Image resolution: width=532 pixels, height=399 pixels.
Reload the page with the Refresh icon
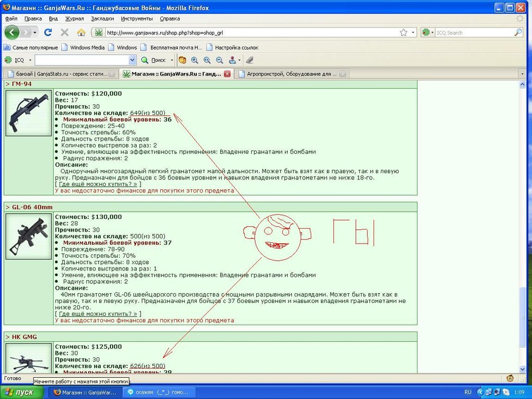(x=48, y=33)
